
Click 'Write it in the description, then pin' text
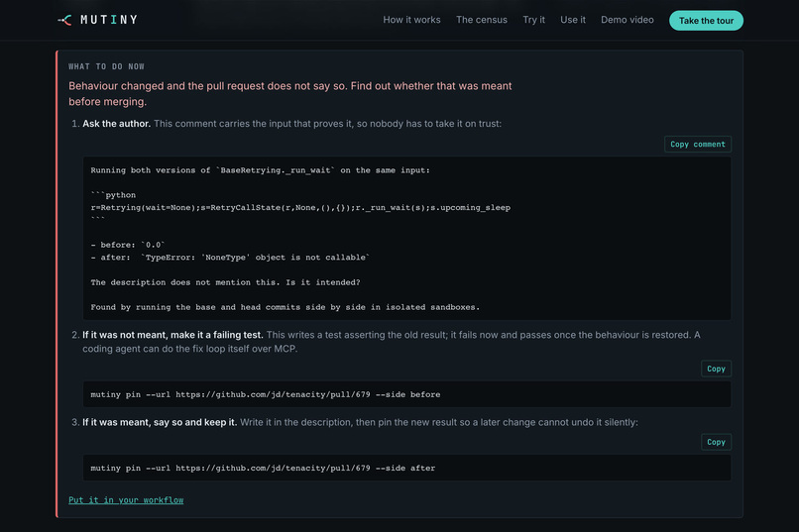pyautogui.click(x=439, y=423)
